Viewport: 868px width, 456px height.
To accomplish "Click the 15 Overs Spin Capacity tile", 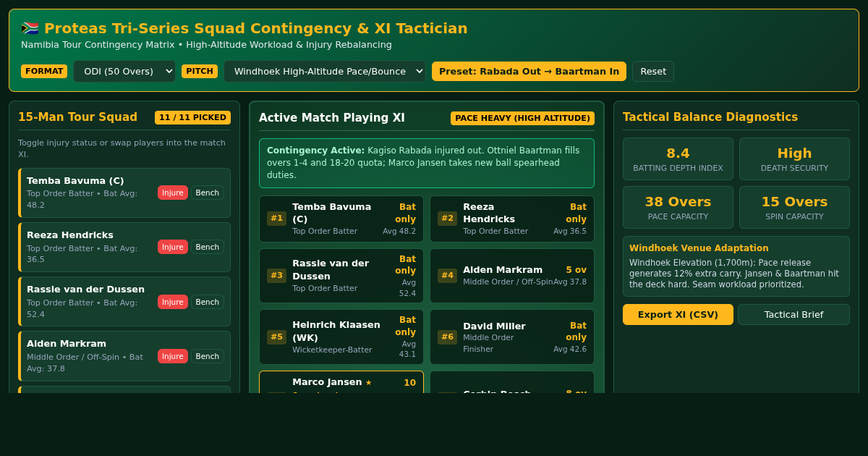I will pos(794,207).
